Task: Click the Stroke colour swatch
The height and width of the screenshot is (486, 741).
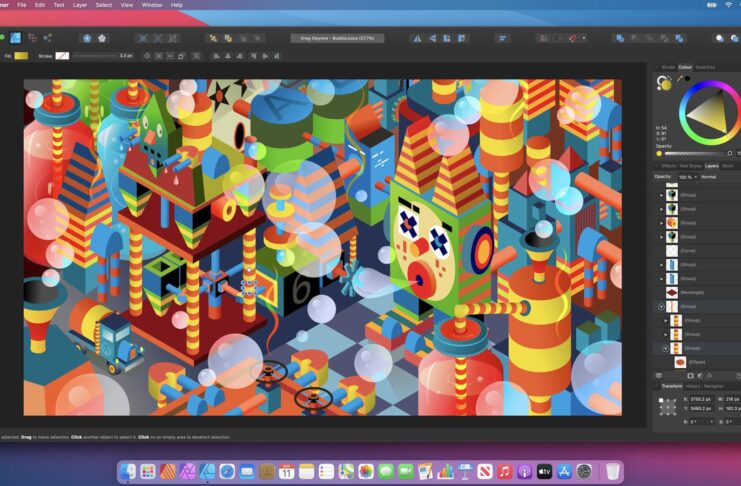Action: coord(62,56)
